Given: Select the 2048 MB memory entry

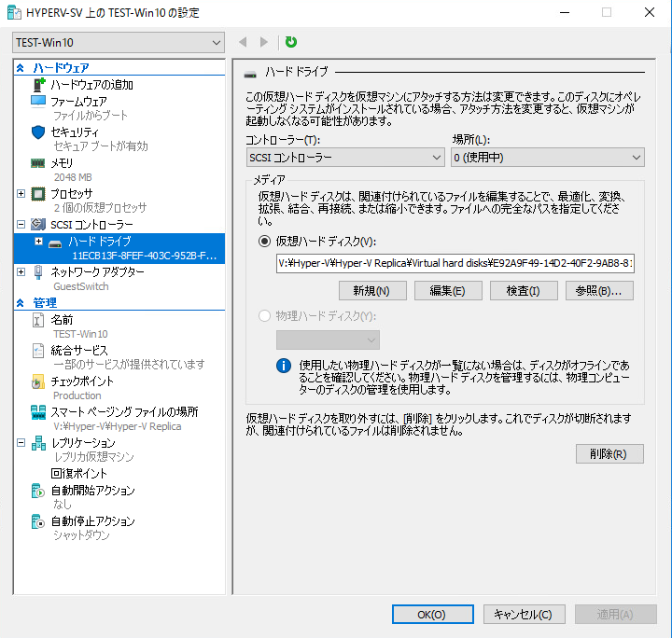Looking at the screenshot, I should click(x=73, y=177).
